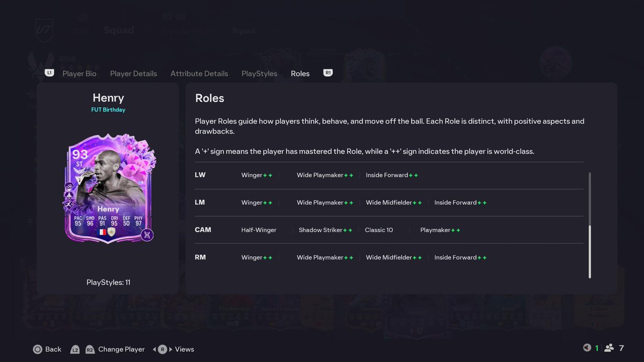Select the Roles tab
Image resolution: width=644 pixels, height=362 pixels.
pos(300,73)
